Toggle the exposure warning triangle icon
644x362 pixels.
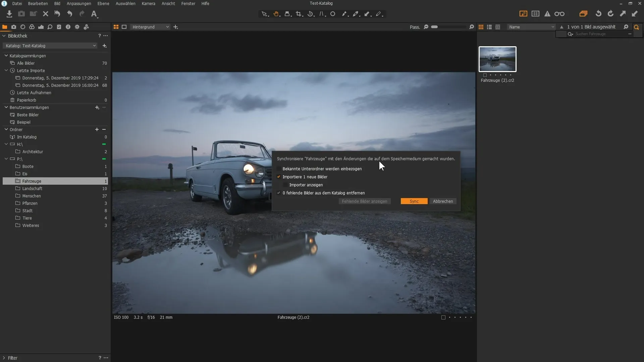[547, 14]
